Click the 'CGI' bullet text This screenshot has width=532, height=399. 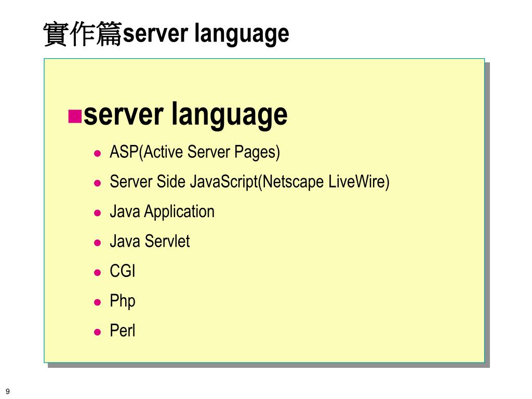click(123, 271)
